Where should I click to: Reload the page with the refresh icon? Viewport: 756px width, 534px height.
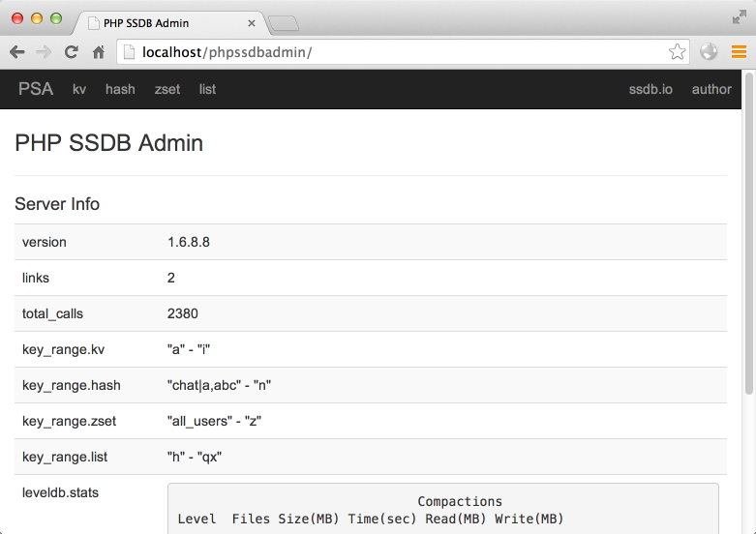pyautogui.click(x=72, y=52)
